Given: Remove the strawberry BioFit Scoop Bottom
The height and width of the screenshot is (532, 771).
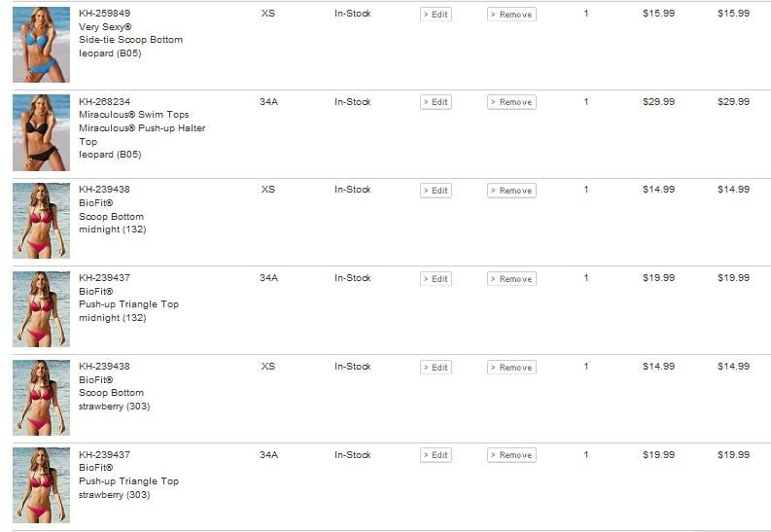Looking at the screenshot, I should [x=511, y=368].
